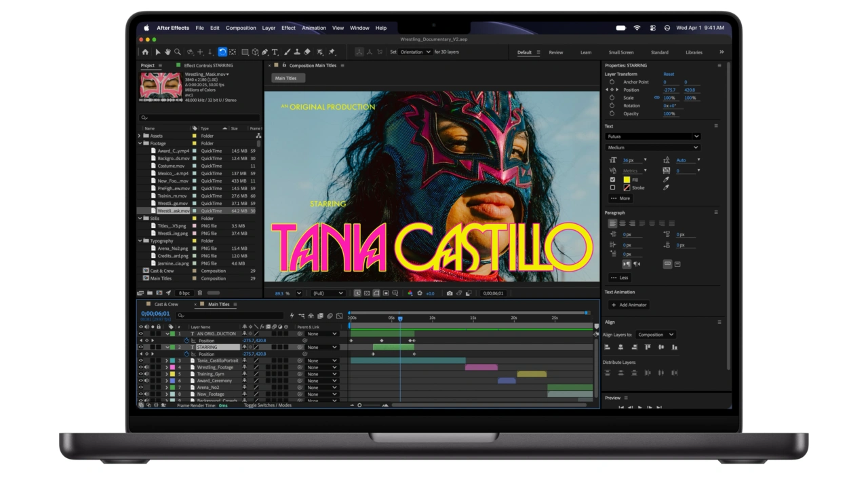Click the More button in Text section

pos(620,198)
